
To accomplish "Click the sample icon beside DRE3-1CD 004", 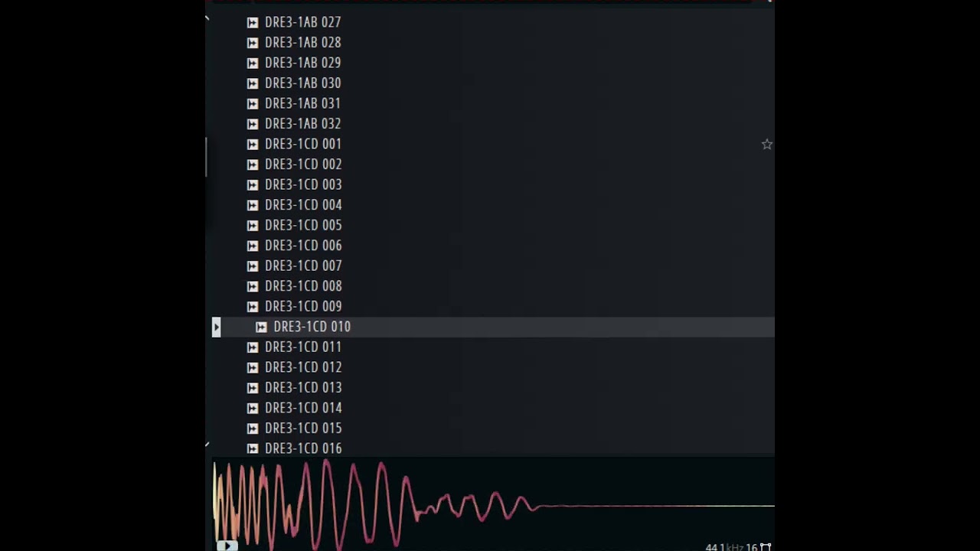I will pyautogui.click(x=253, y=205).
